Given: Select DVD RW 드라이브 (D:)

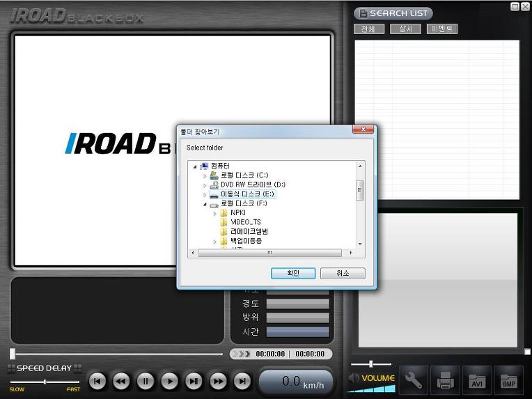Looking at the screenshot, I should click(x=253, y=185).
